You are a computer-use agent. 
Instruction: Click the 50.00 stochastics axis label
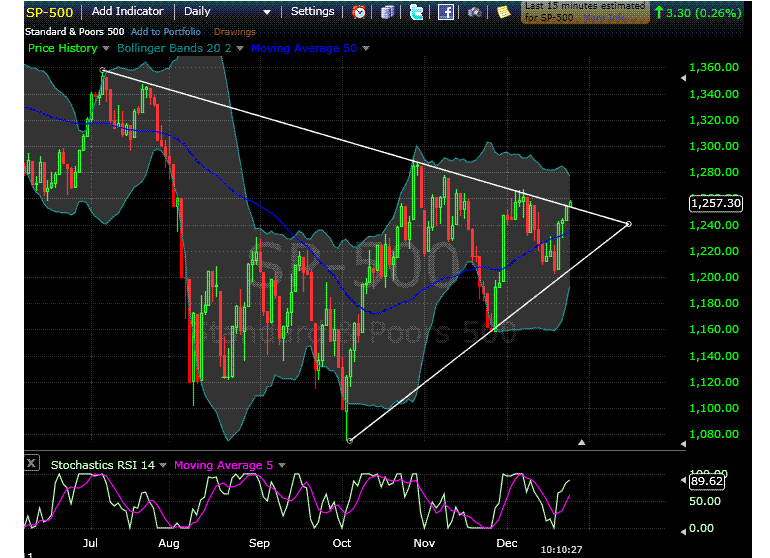click(x=705, y=502)
